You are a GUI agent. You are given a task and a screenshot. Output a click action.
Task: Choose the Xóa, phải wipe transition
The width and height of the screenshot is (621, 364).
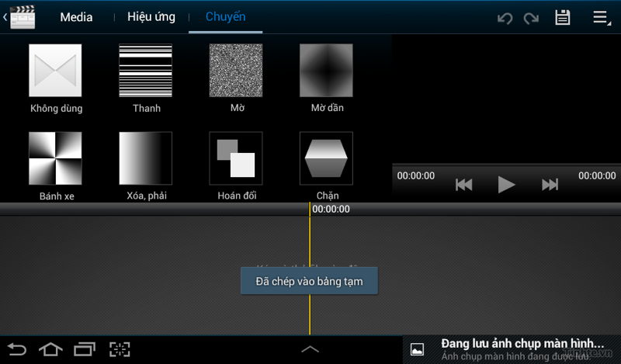pyautogui.click(x=145, y=158)
